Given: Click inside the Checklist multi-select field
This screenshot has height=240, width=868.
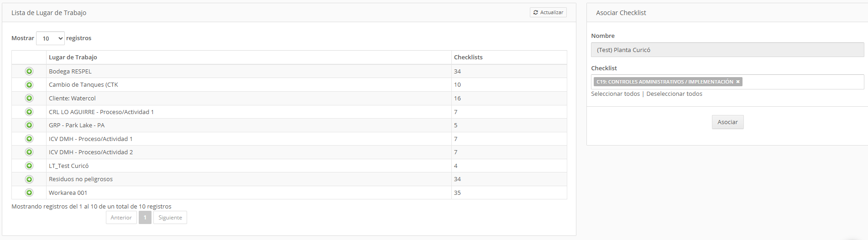Looking at the screenshot, I should [x=803, y=82].
